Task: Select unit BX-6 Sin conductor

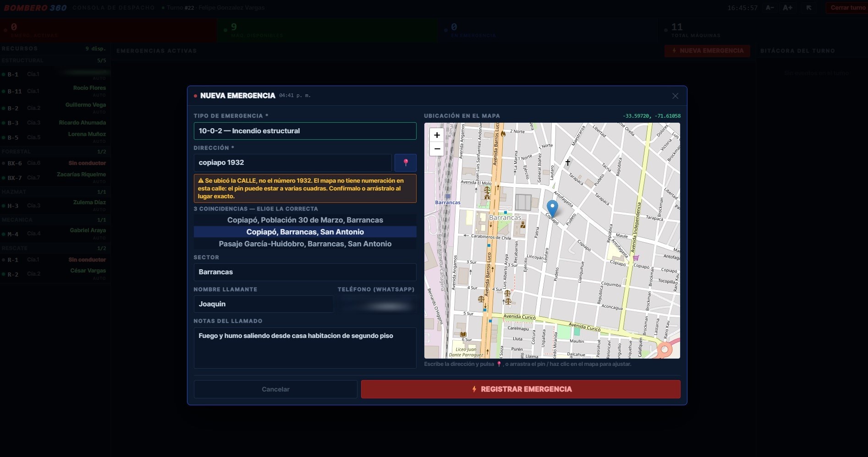Action: coord(55,163)
